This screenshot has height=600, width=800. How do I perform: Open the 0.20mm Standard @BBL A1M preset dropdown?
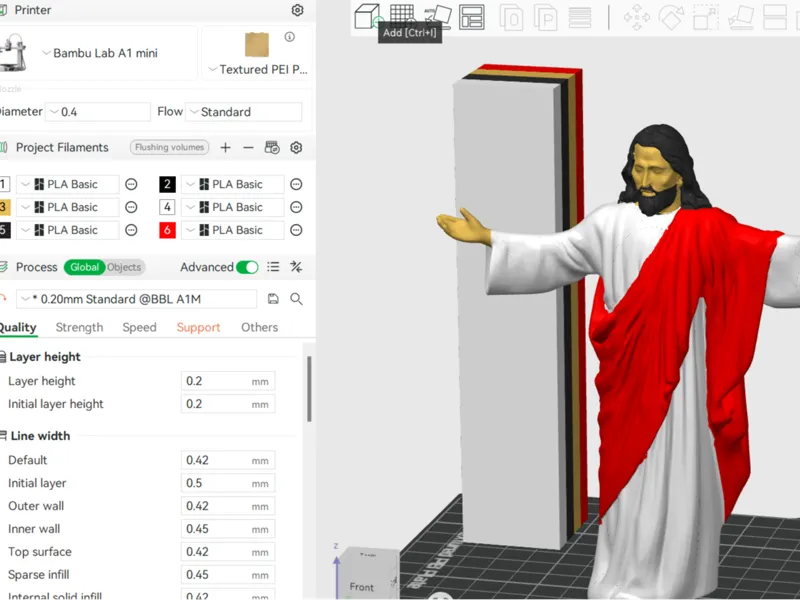click(137, 299)
